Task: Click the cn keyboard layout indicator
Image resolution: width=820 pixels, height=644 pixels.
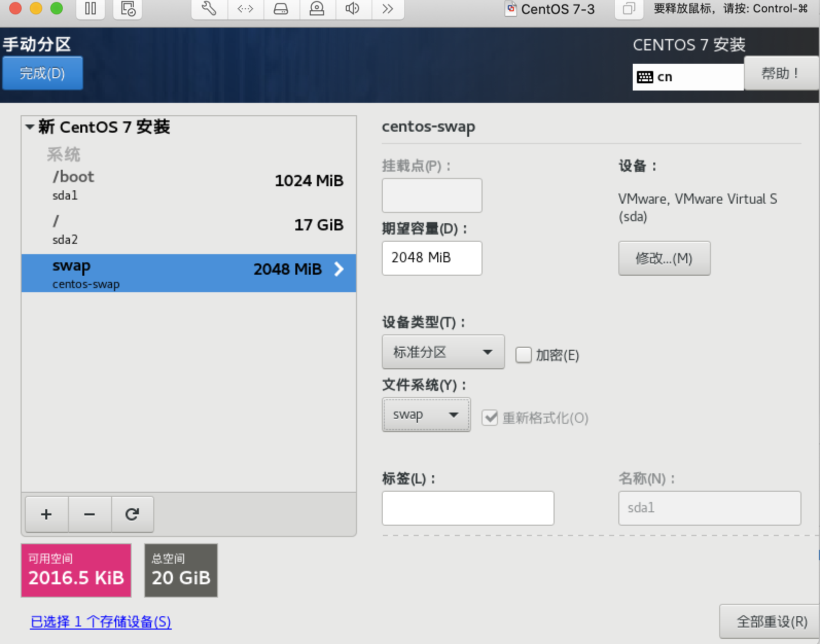Action: coord(688,77)
